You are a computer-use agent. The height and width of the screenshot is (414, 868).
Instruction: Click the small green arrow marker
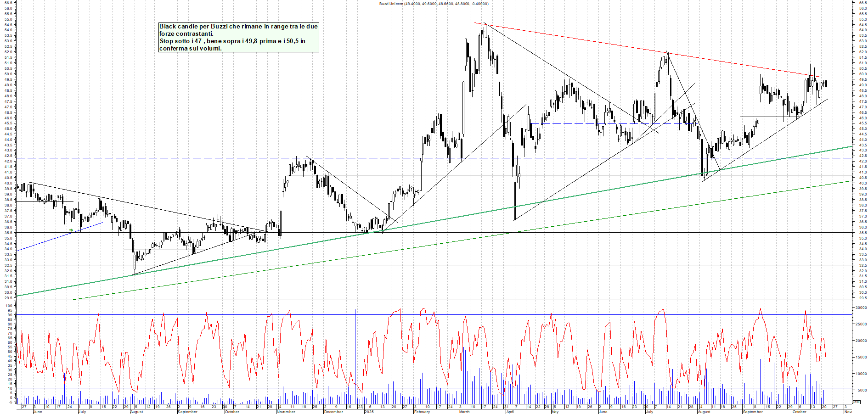71,230
